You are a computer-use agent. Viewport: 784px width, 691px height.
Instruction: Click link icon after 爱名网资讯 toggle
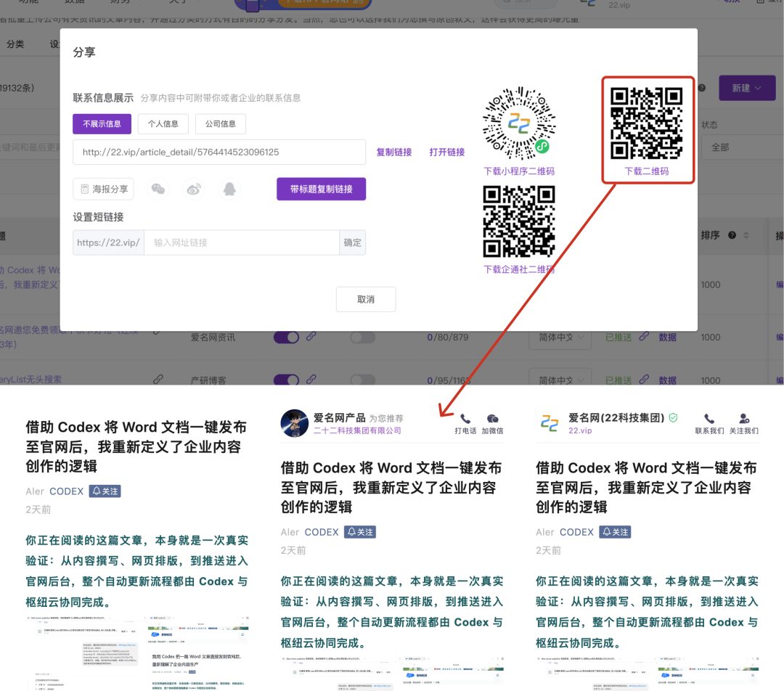pyautogui.click(x=311, y=337)
